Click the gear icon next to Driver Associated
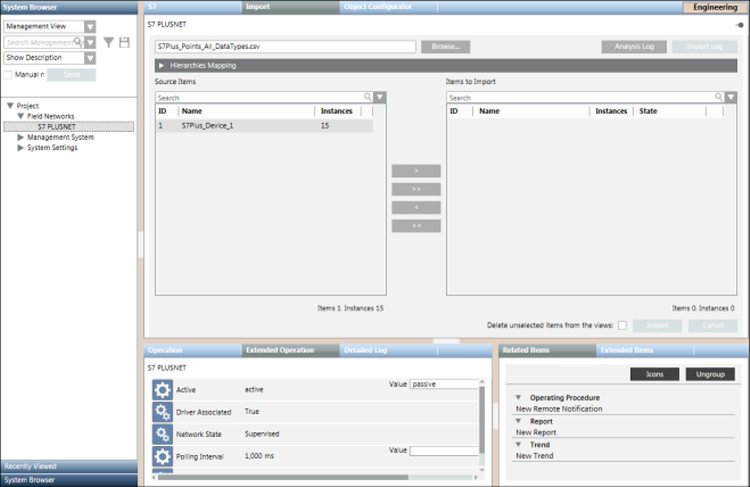The width and height of the screenshot is (750, 487). [162, 412]
